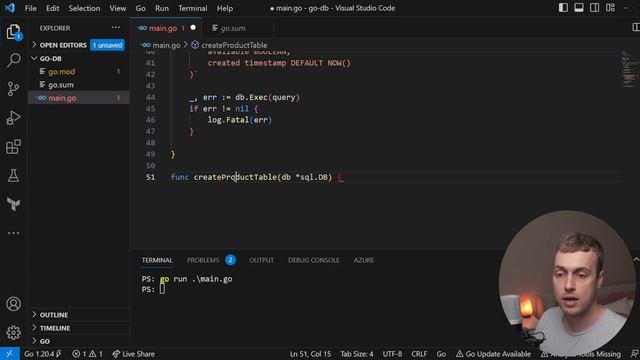Open the Terminal menu

coord(192,8)
